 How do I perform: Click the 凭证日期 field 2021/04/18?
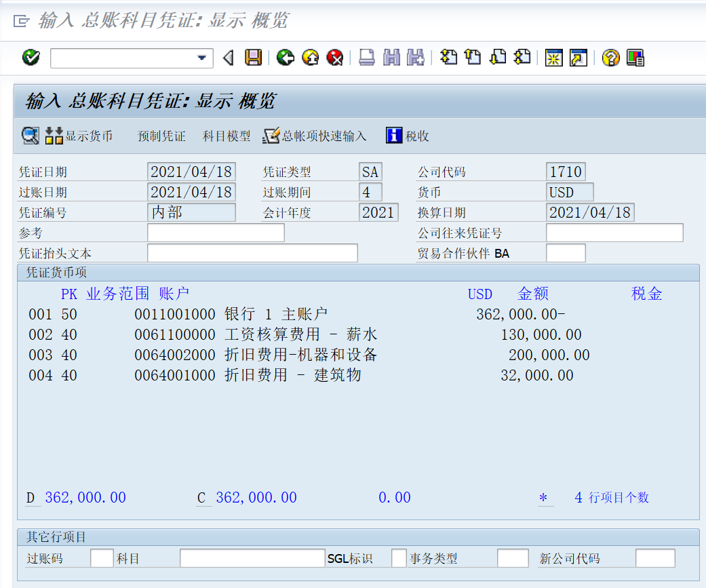(x=191, y=172)
